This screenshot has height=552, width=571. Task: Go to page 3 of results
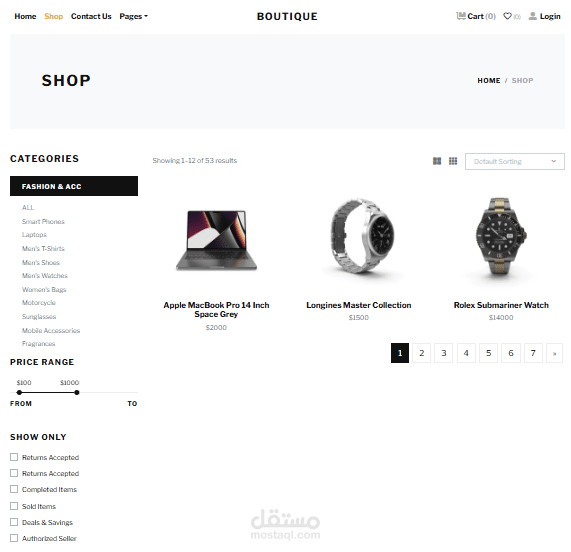(x=444, y=353)
